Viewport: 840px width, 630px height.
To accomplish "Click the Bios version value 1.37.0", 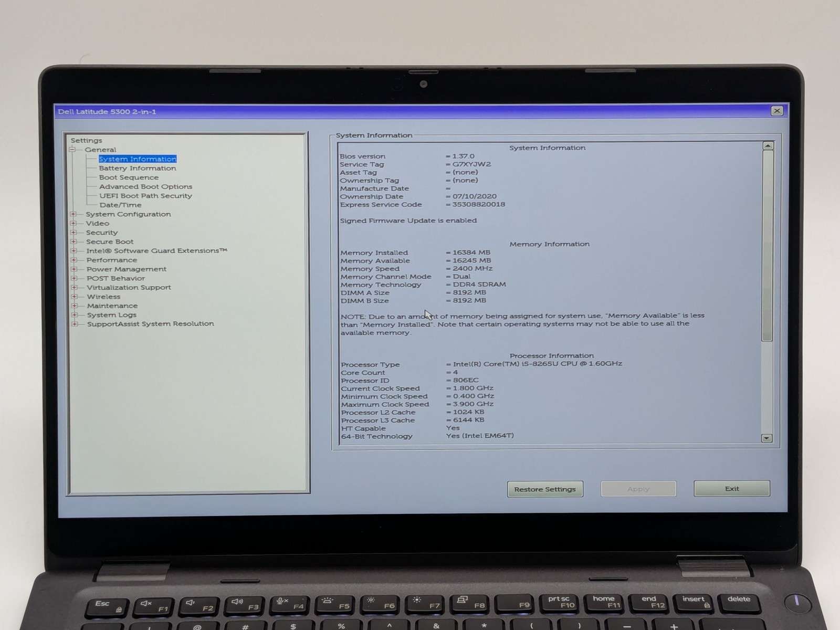I will point(463,156).
